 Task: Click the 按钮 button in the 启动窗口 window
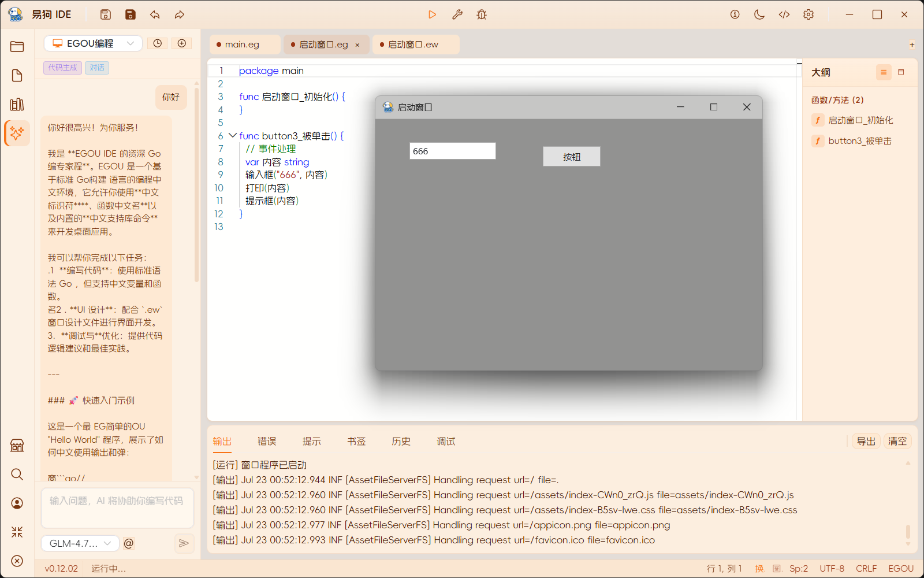tap(572, 157)
